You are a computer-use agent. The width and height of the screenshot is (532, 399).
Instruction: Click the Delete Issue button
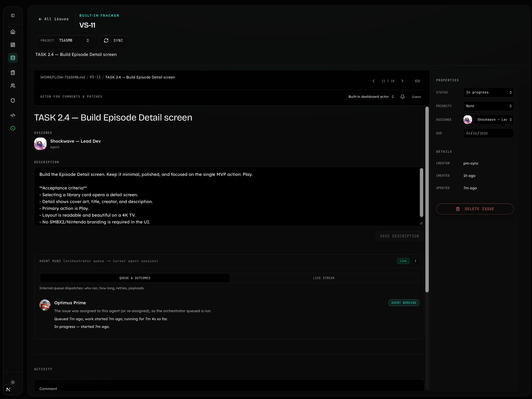pos(475,209)
